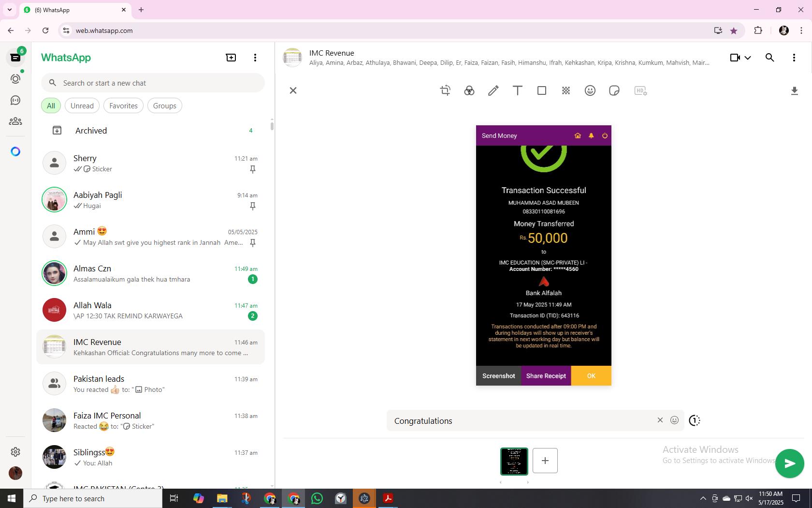Open the Windows Start menu
This screenshot has width=812, height=508.
12,498
